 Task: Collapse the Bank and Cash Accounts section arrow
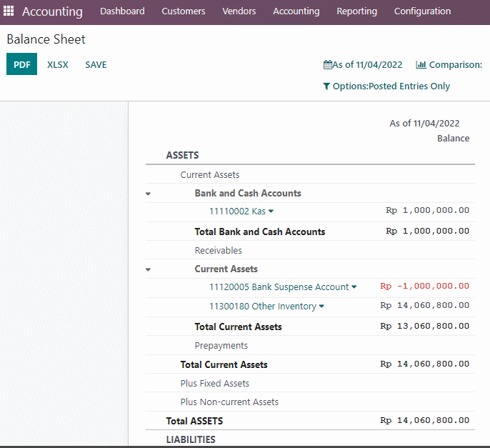148,194
